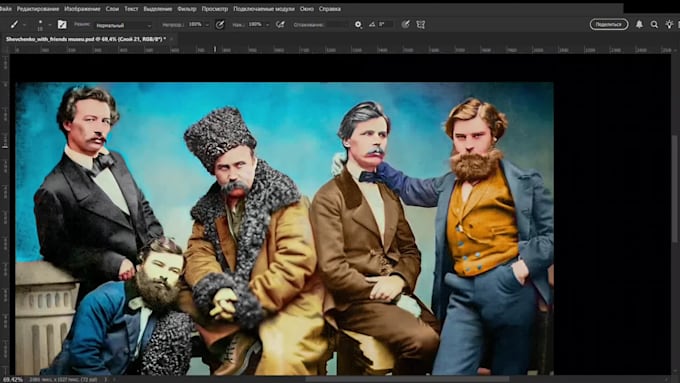Open the Справка menu
Image resolution: width=680 pixels, height=383 pixels.
(x=330, y=9)
